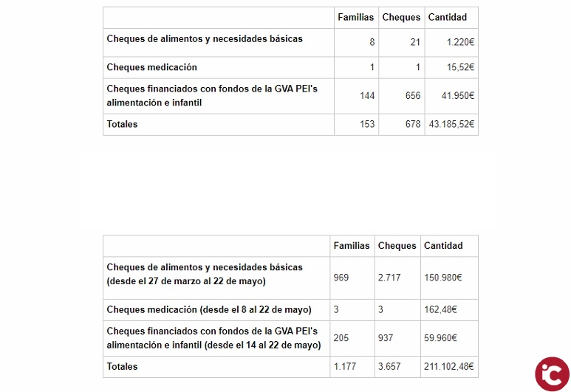
Task: Click the top table's Cheques column header
Action: pos(401,18)
